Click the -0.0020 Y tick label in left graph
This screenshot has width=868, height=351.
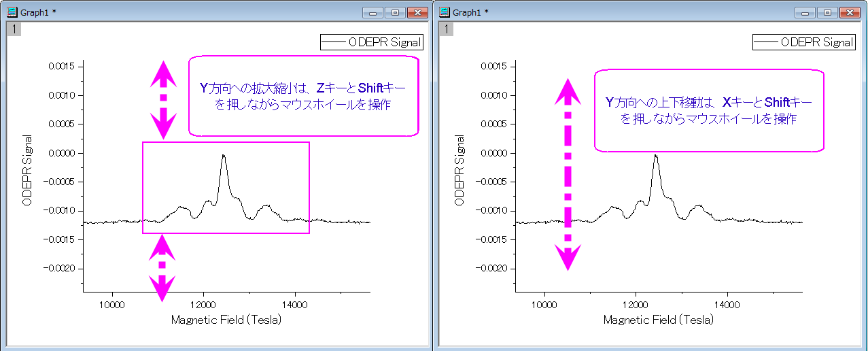coord(60,269)
